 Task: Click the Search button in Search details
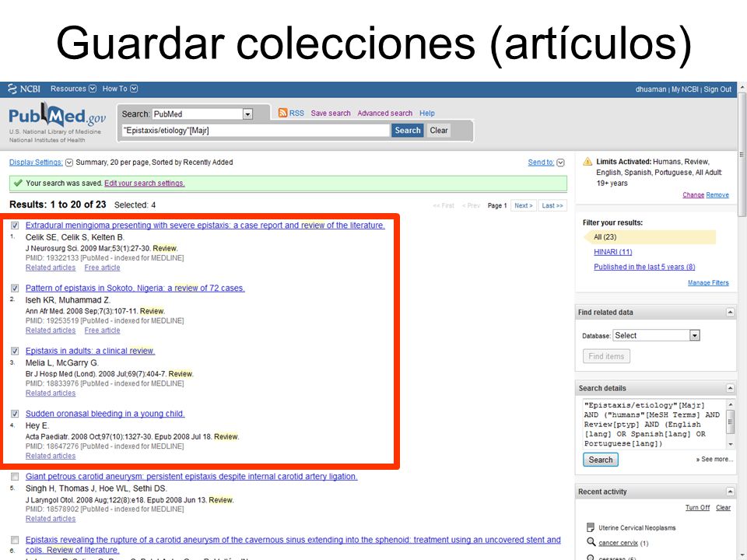coord(601,460)
